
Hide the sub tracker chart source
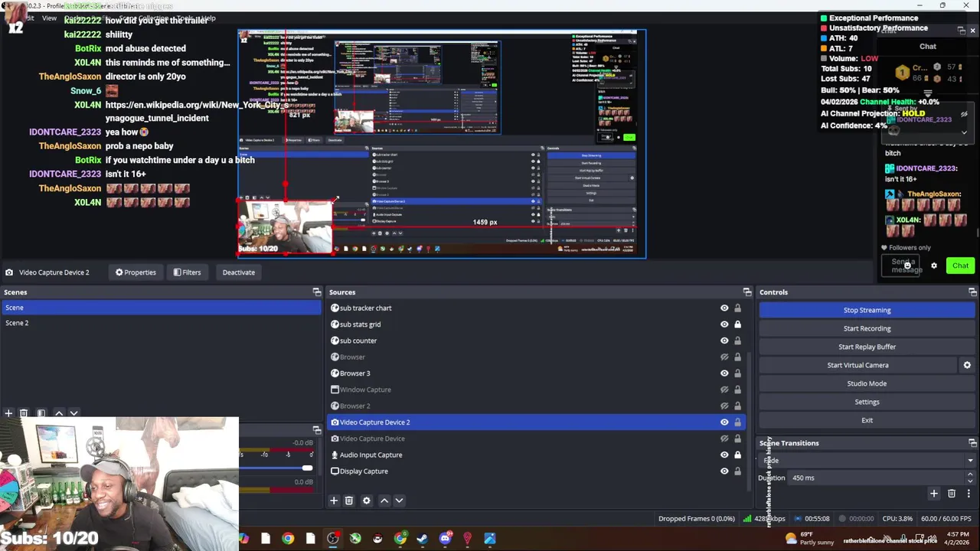724,308
